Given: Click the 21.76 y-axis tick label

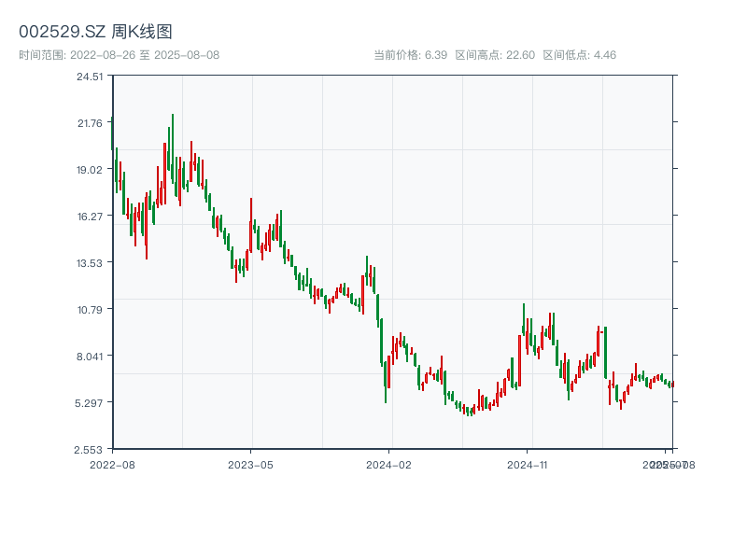Looking at the screenshot, I should tap(90, 123).
